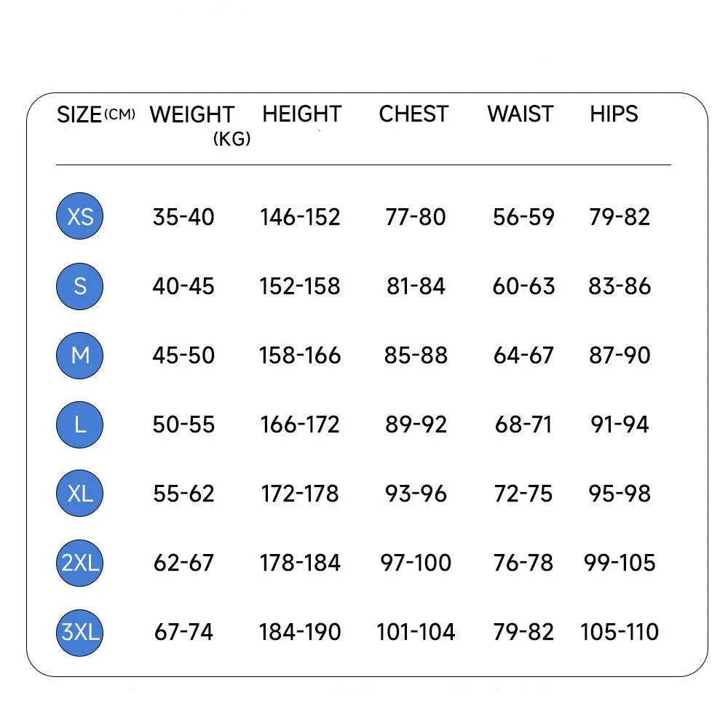Click the blue XS size badge

[x=80, y=217]
